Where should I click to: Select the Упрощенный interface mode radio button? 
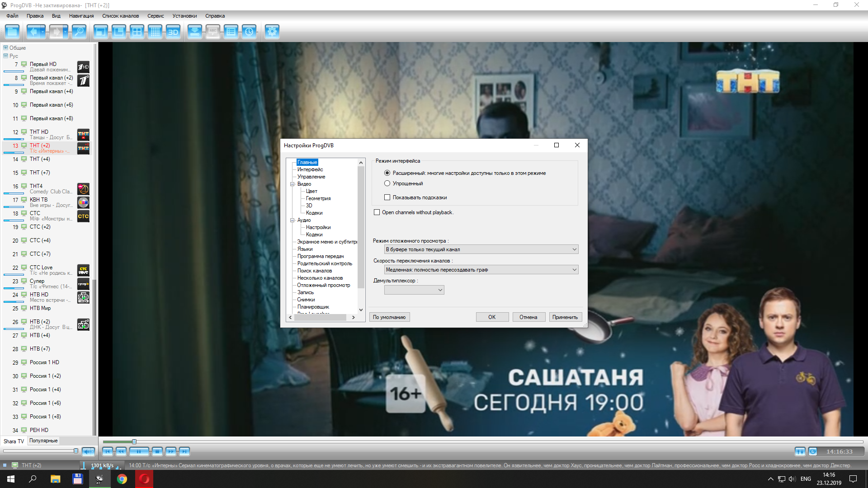387,183
